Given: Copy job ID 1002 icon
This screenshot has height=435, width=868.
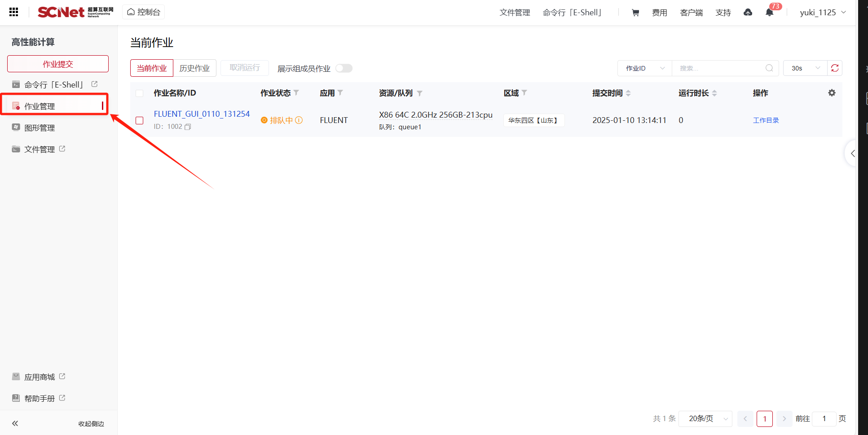Looking at the screenshot, I should click(188, 127).
